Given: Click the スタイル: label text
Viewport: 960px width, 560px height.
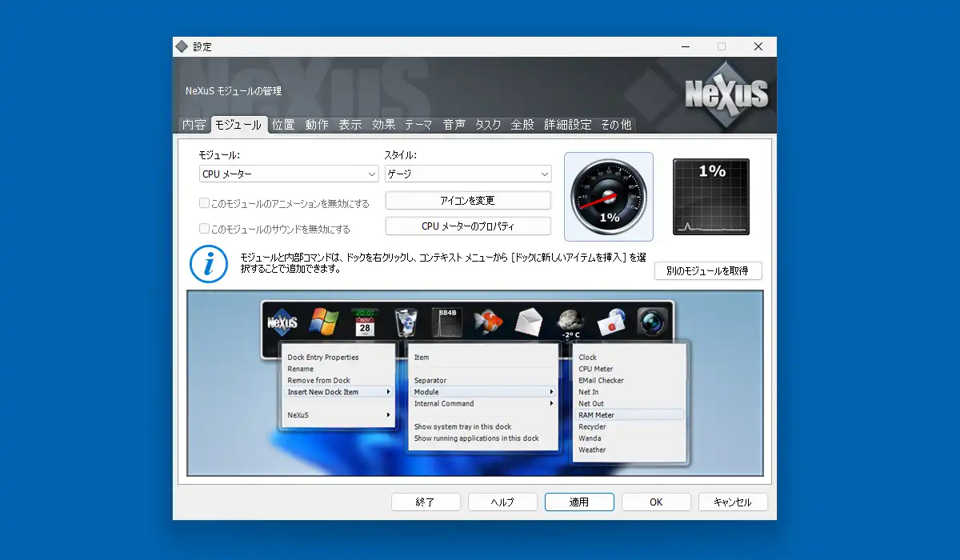Looking at the screenshot, I should [401, 155].
